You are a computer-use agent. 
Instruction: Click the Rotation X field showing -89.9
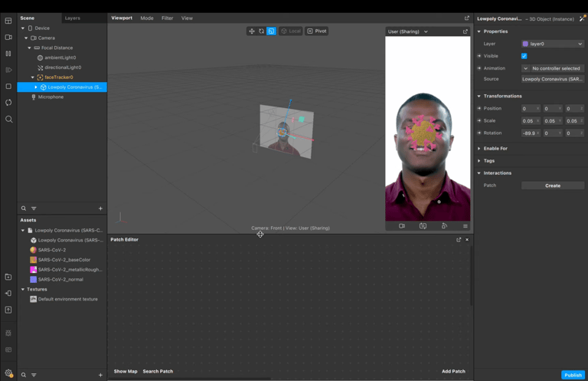[x=531, y=133]
